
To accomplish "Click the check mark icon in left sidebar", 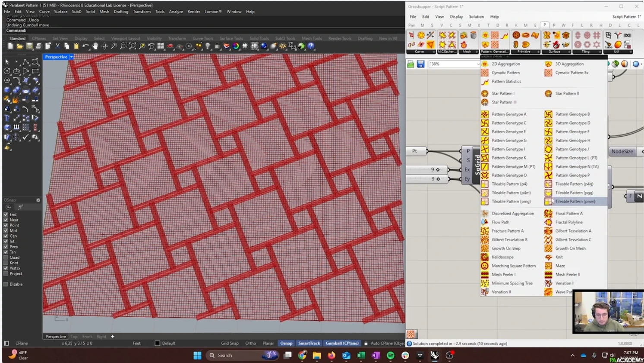I will (26, 137).
